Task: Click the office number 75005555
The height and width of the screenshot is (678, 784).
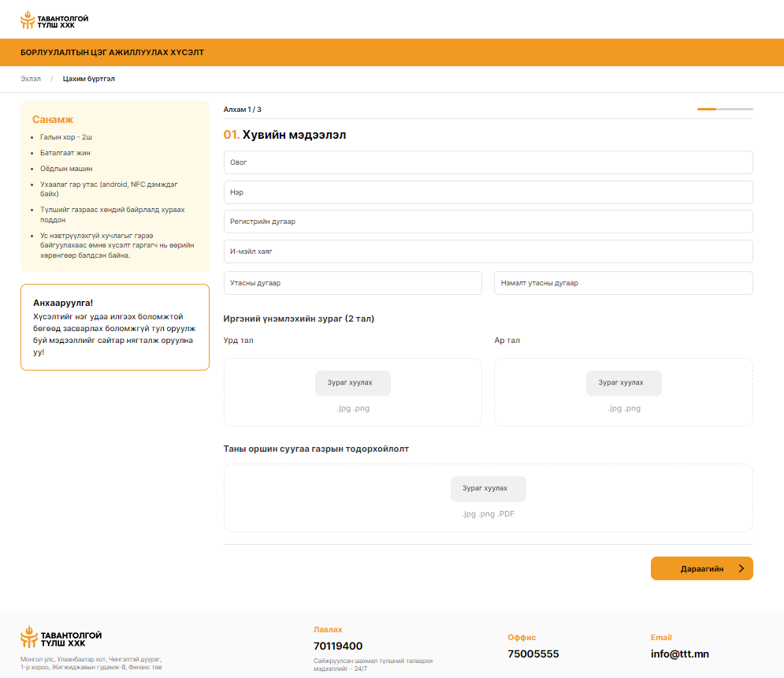Action: 533,654
